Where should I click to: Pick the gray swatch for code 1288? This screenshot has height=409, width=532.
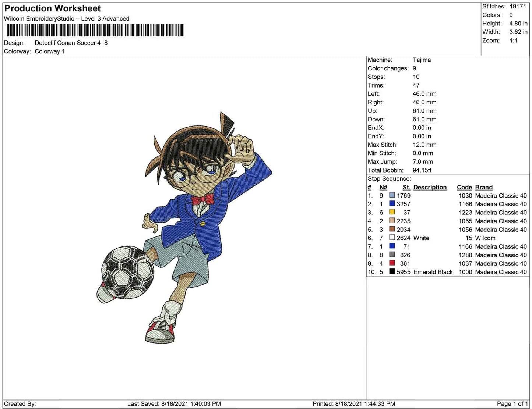pyautogui.click(x=392, y=255)
